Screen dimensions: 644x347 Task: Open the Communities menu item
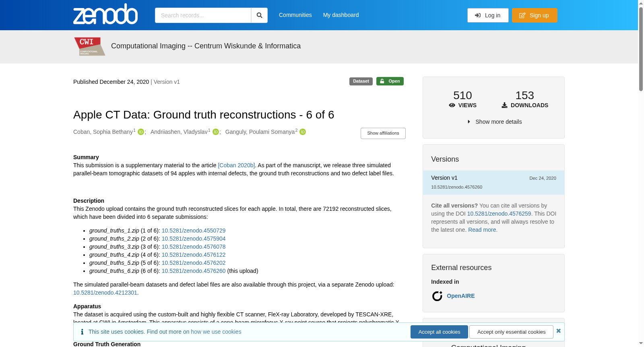click(x=295, y=15)
